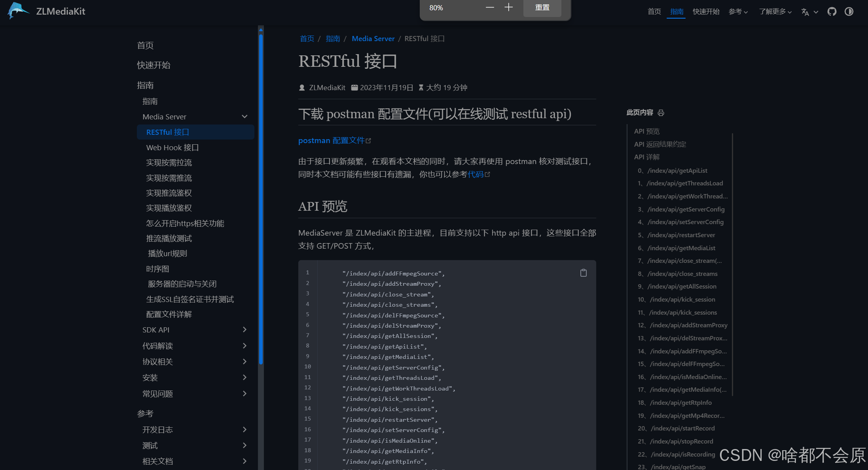Screen dimensions: 868x470
Task: Toggle dark mode theme icon
Action: pos(849,11)
